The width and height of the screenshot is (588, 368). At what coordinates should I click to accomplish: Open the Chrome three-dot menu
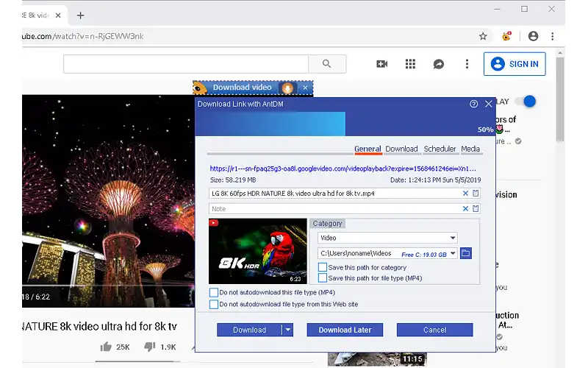pyautogui.click(x=553, y=36)
